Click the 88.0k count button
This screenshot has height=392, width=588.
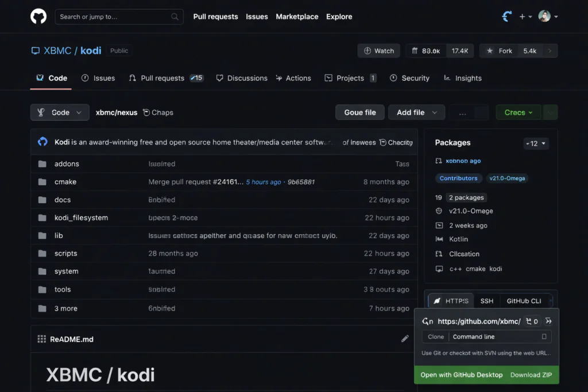(426, 51)
